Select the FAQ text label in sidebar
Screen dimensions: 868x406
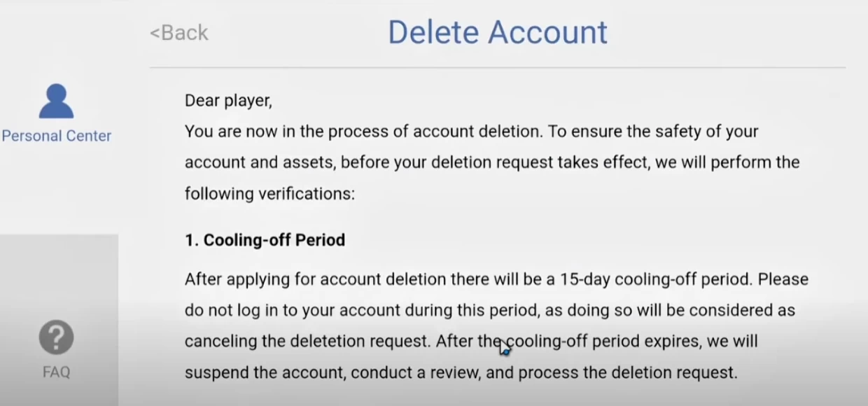tap(56, 372)
